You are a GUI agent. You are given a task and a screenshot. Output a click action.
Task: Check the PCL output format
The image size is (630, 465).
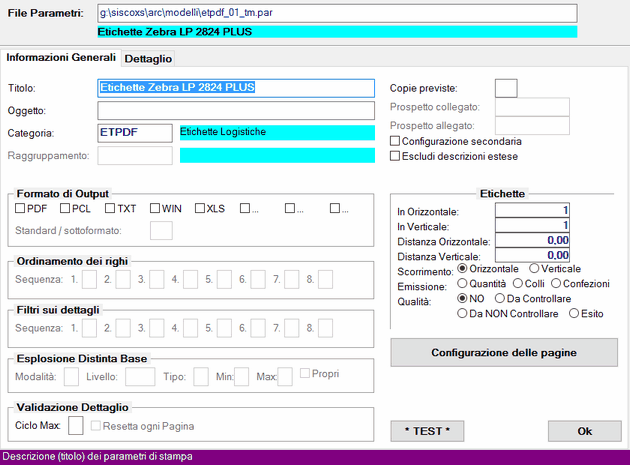tap(65, 208)
